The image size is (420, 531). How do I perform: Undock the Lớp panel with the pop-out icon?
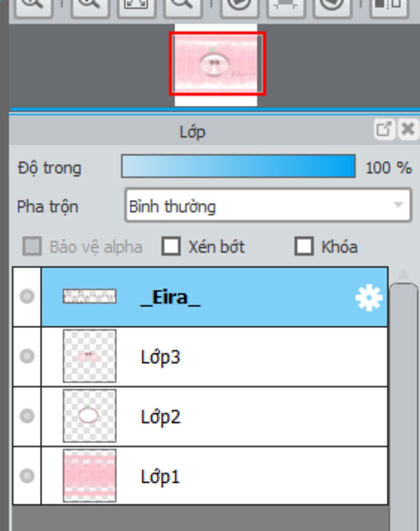click(384, 130)
